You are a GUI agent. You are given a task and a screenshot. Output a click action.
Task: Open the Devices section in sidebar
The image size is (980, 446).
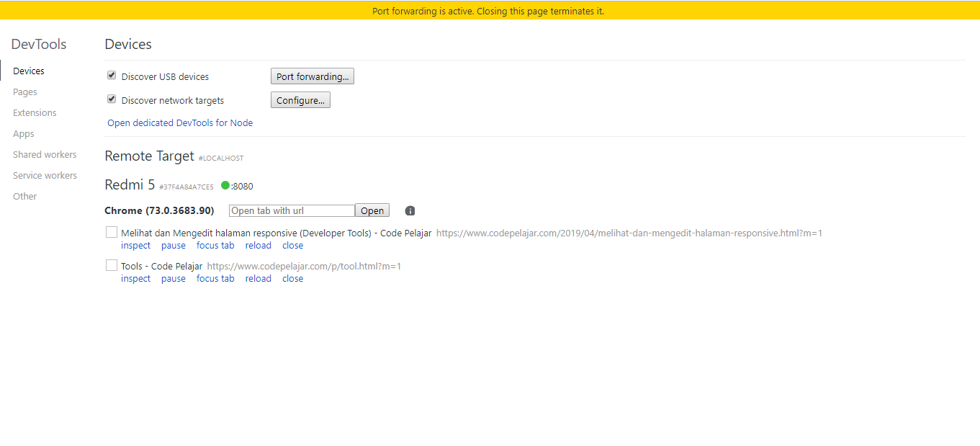(29, 71)
